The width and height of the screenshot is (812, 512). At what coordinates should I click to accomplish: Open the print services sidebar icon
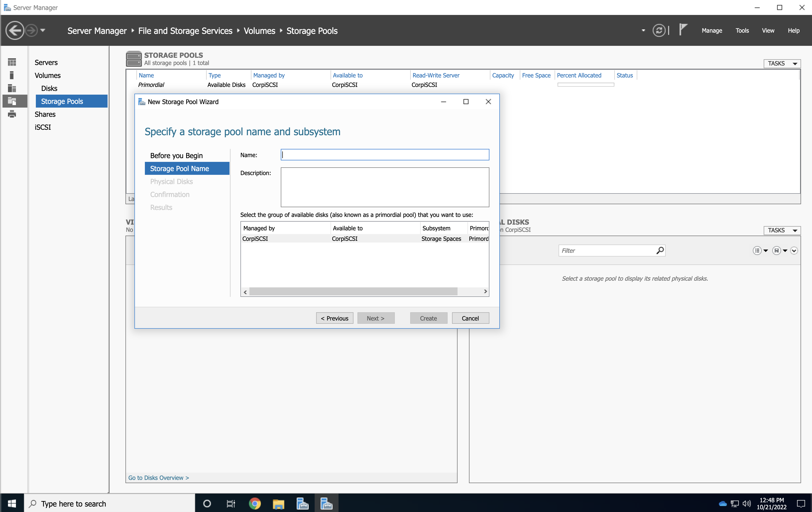pyautogui.click(x=12, y=114)
